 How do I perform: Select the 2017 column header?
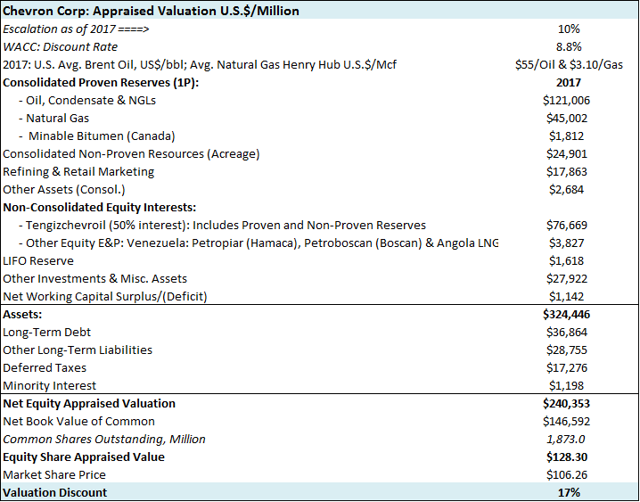pos(568,82)
